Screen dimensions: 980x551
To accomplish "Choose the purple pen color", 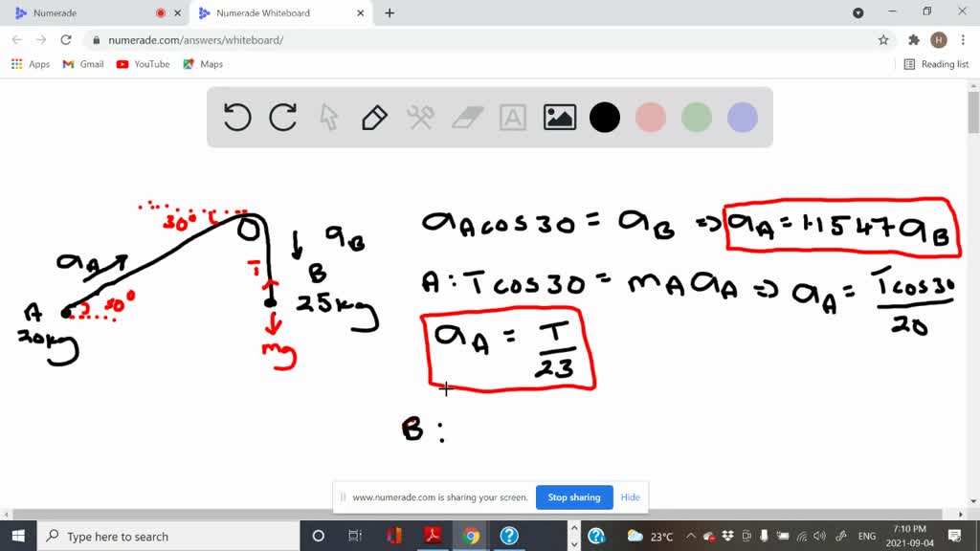I will tap(743, 118).
